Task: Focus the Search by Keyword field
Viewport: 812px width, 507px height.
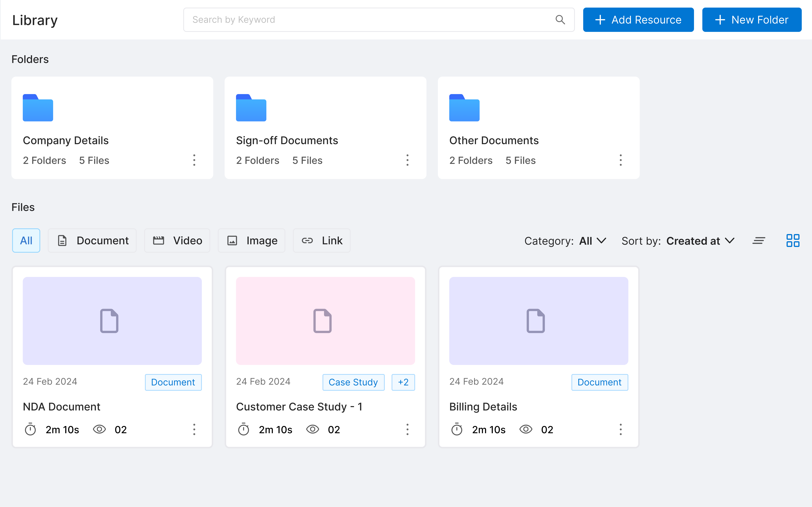Action: [379, 20]
